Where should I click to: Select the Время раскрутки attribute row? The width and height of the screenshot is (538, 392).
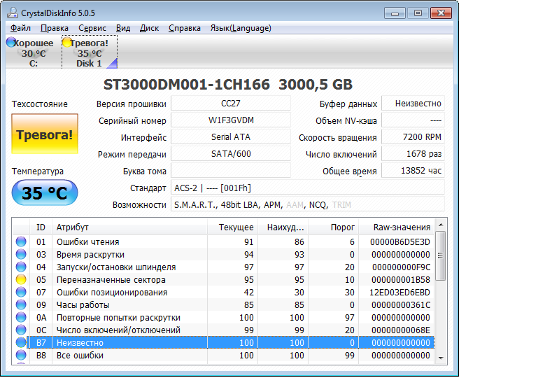coord(224,254)
